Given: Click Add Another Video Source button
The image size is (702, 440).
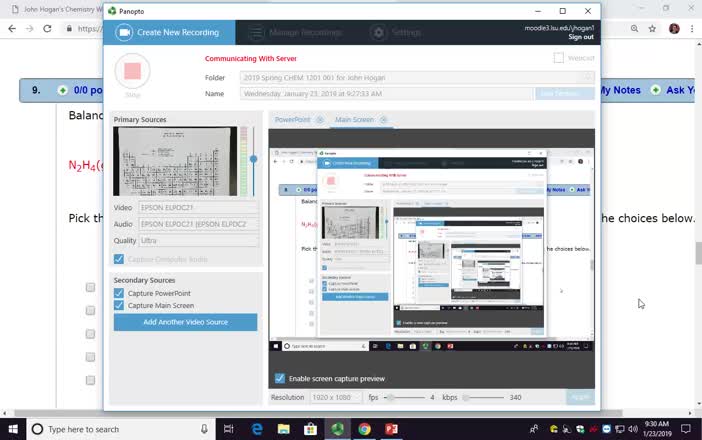Looking at the screenshot, I should [185, 322].
